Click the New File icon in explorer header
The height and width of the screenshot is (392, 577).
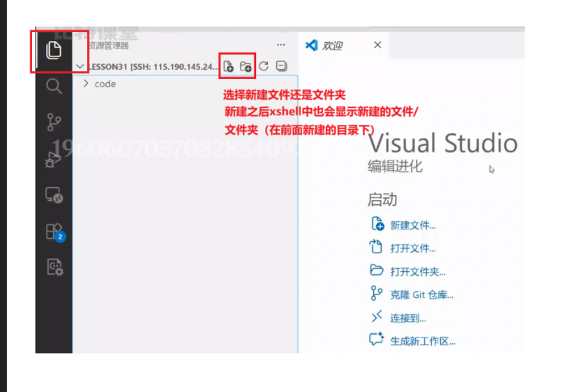click(x=229, y=66)
